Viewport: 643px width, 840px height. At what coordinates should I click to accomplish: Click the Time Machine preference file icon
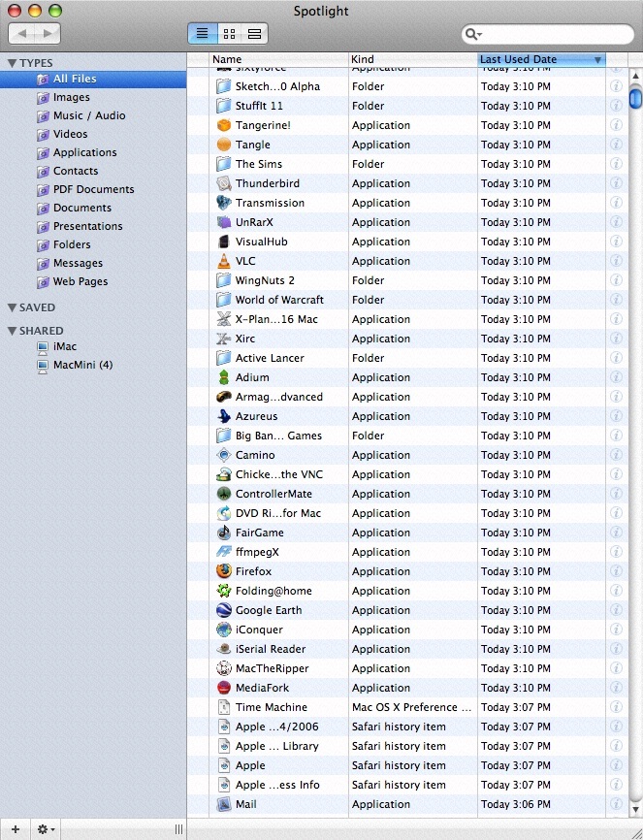(223, 707)
